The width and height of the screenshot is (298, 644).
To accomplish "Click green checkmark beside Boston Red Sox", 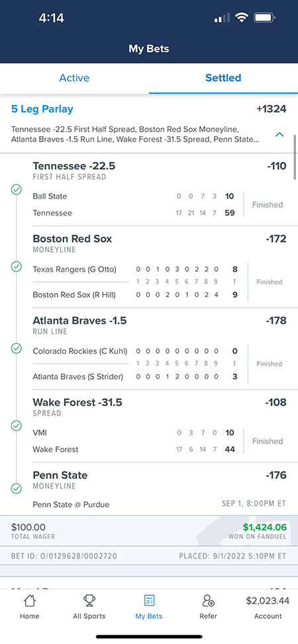I will coord(16,266).
